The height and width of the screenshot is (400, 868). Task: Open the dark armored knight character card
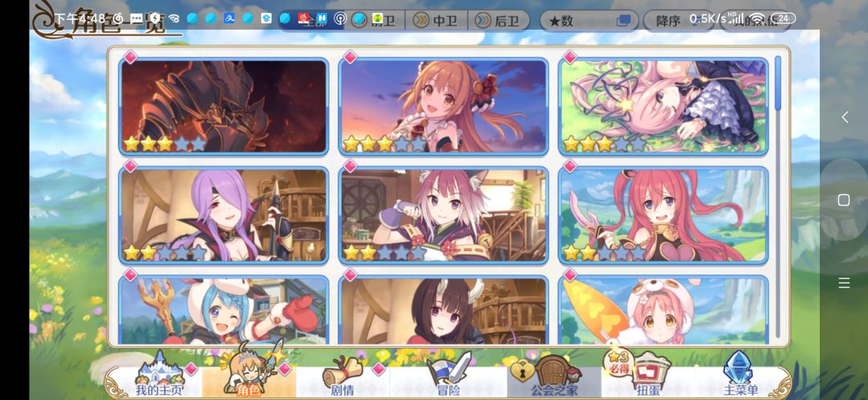[223, 106]
